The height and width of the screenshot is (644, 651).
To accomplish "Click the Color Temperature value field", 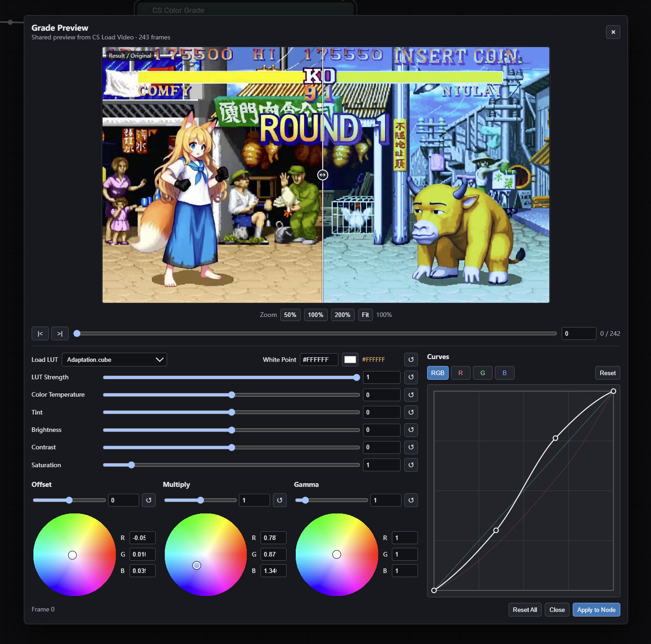I will [x=382, y=395].
